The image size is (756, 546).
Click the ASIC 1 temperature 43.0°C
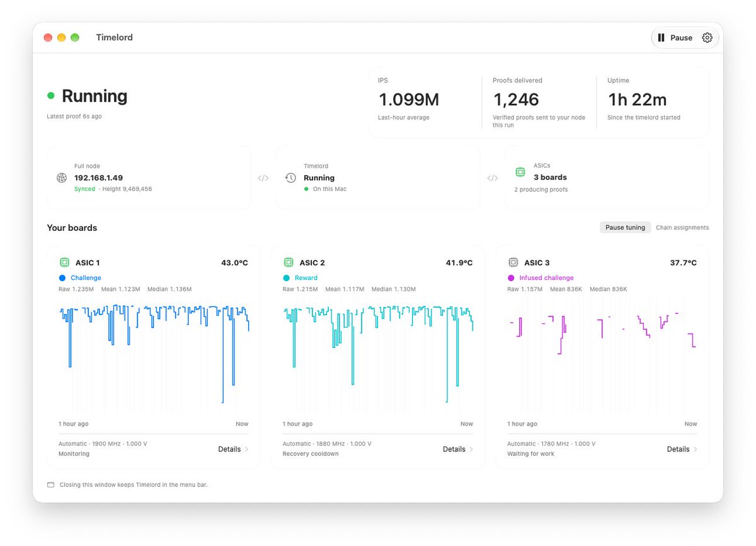coord(234,263)
